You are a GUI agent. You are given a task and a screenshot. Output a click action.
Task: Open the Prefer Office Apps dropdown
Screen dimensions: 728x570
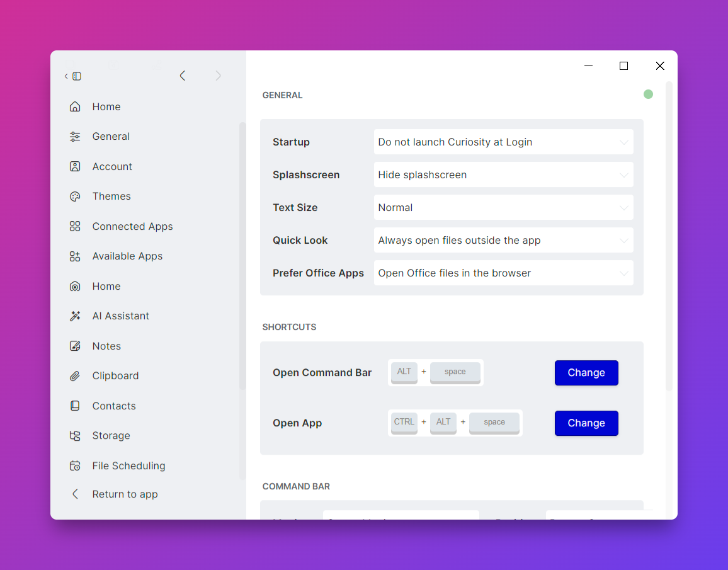click(503, 273)
